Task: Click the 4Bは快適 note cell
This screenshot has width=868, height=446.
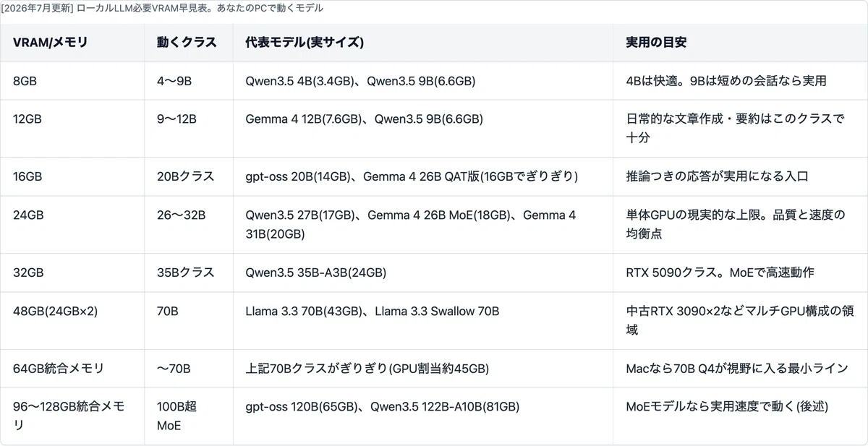Action: tap(740, 81)
